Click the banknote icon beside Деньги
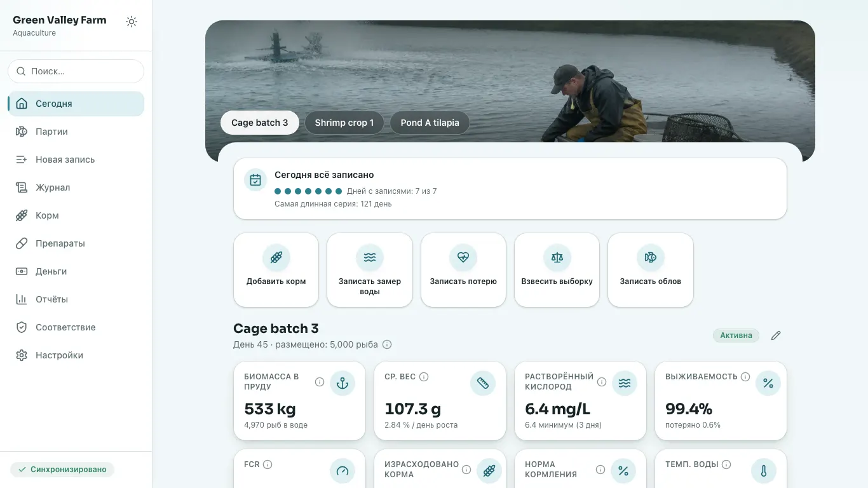The width and height of the screenshot is (868, 488). pos(22,271)
